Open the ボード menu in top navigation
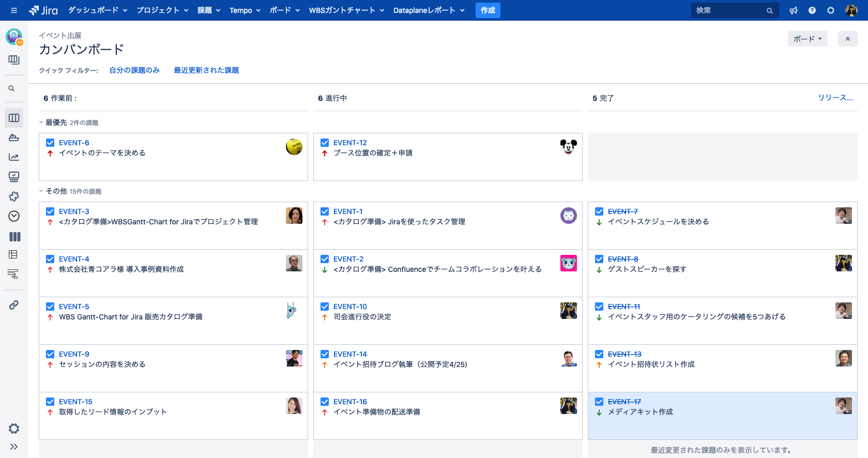This screenshot has height=458, width=868. (285, 10)
